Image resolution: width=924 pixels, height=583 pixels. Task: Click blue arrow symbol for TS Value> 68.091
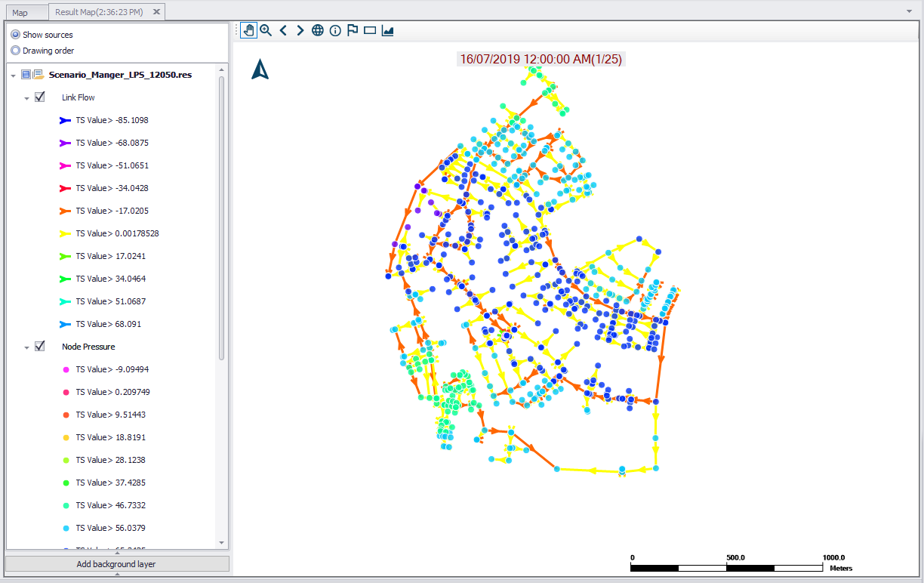point(65,324)
